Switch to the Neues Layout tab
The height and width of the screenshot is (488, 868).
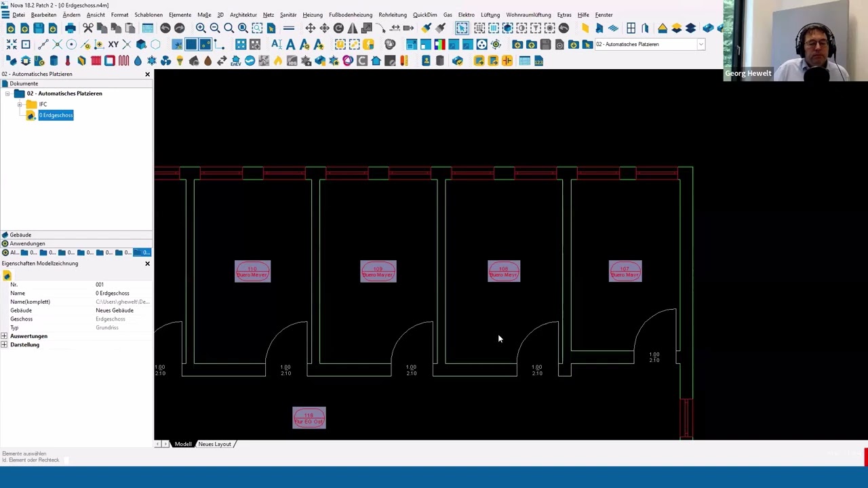click(214, 444)
